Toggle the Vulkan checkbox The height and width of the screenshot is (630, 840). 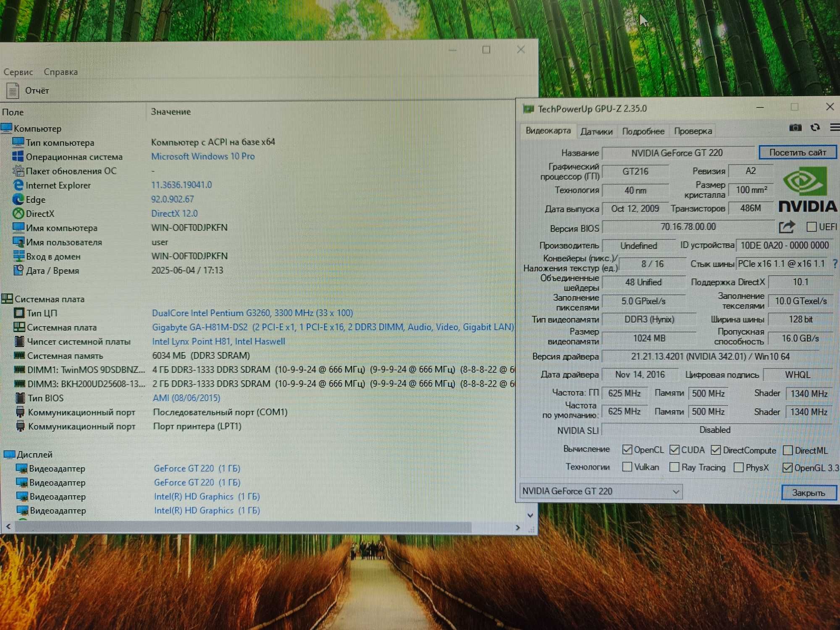[627, 467]
